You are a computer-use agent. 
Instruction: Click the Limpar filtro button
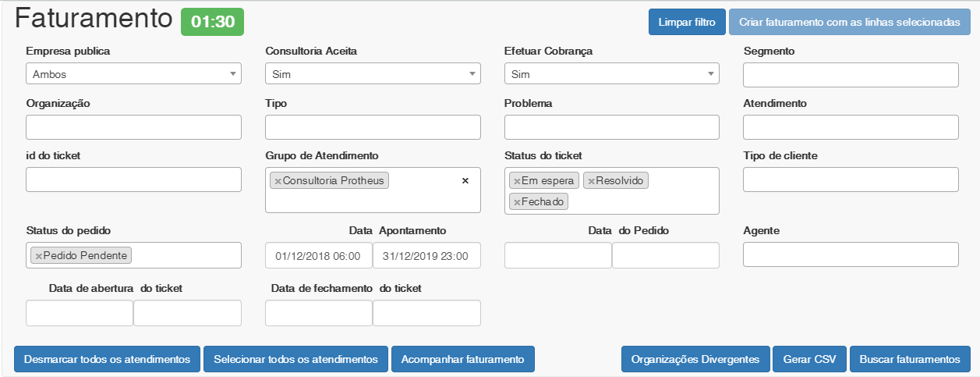(687, 23)
